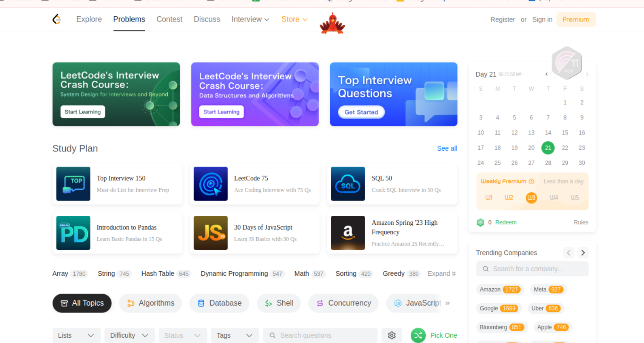Click inside the Search questions field
644x343 pixels.
[x=320, y=335]
